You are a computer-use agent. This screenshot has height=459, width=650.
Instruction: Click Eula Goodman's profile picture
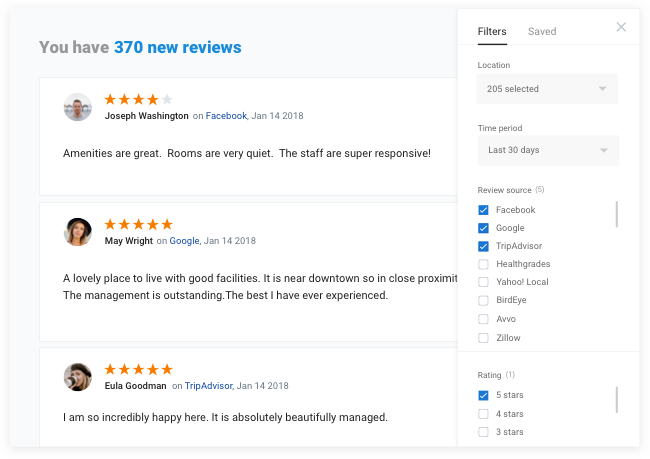(78, 377)
